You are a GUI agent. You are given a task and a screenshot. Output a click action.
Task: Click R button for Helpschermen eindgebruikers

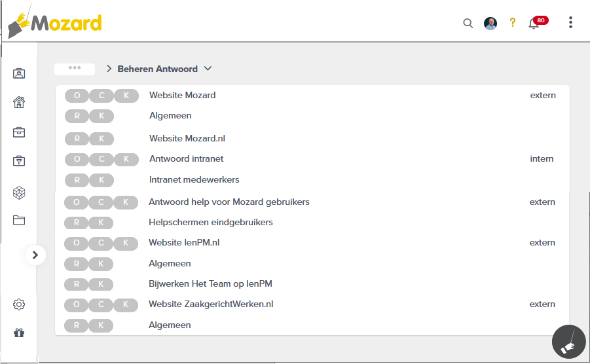[x=76, y=223]
